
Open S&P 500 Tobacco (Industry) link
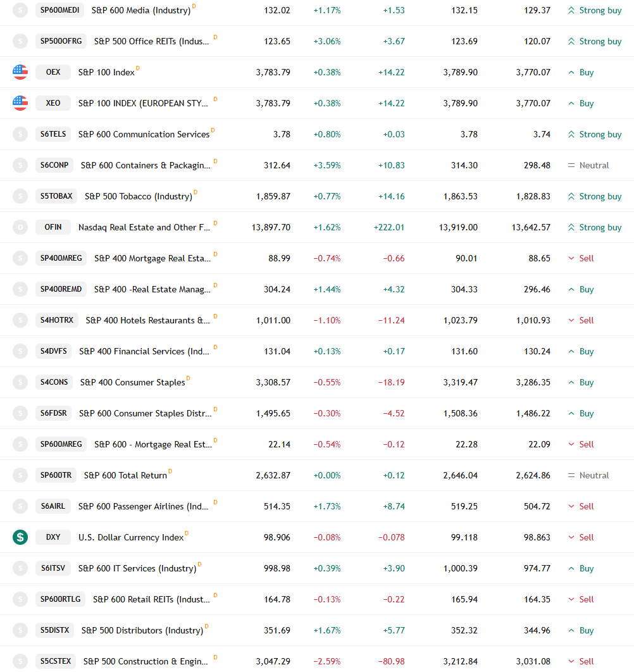point(139,196)
